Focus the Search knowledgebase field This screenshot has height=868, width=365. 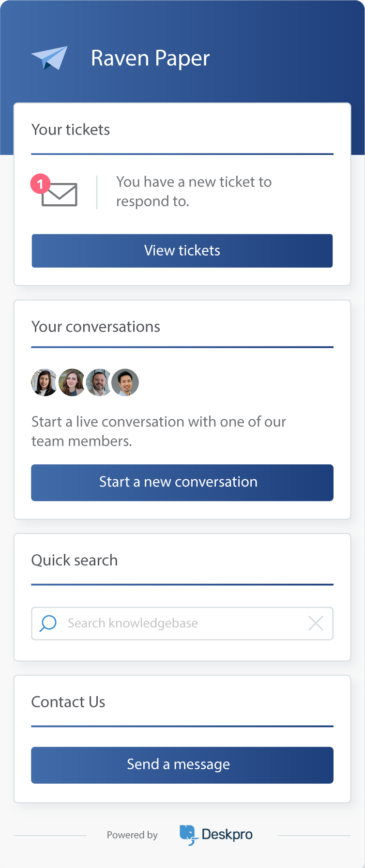coord(182,624)
